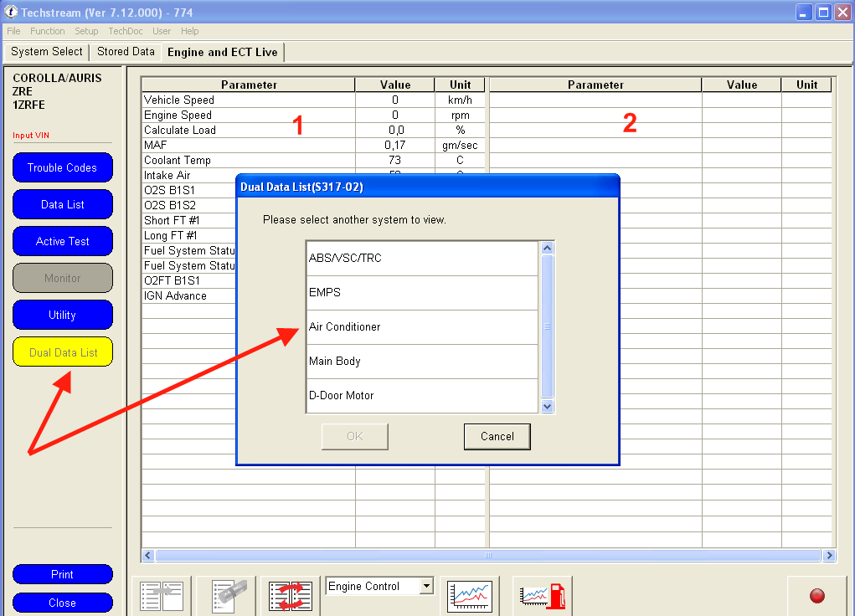This screenshot has height=616, width=855.
Task: Open the line graph view icon
Action: 470,596
